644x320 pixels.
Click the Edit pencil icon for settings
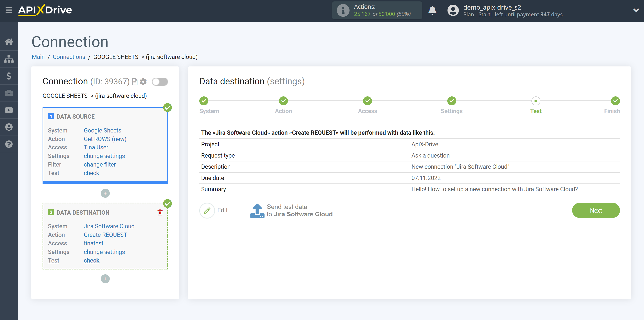click(207, 210)
